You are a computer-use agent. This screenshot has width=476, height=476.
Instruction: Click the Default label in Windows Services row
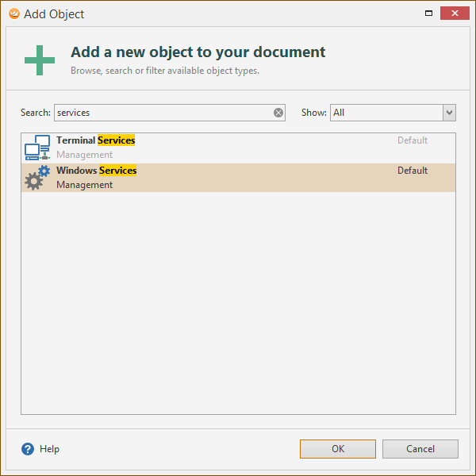pos(413,171)
